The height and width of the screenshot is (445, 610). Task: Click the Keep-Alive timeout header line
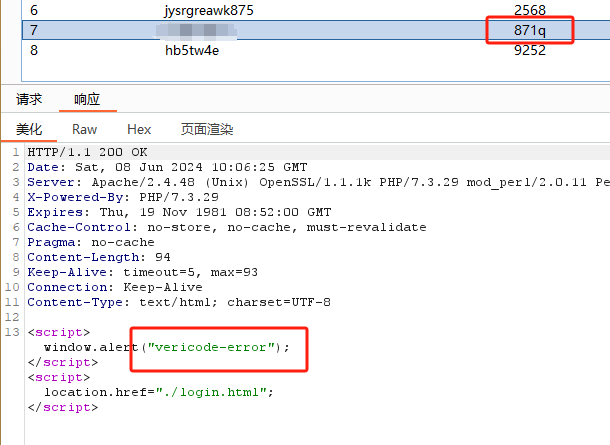142,272
